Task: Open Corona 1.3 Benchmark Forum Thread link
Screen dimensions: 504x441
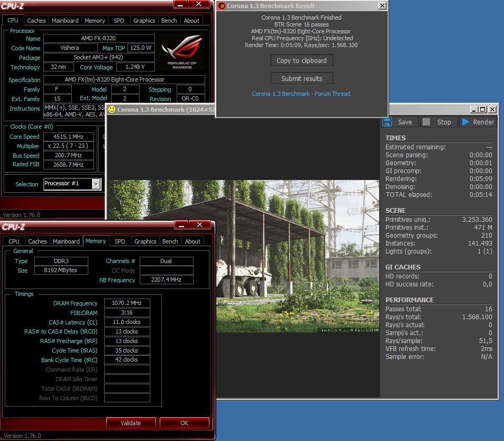Action: (x=301, y=94)
